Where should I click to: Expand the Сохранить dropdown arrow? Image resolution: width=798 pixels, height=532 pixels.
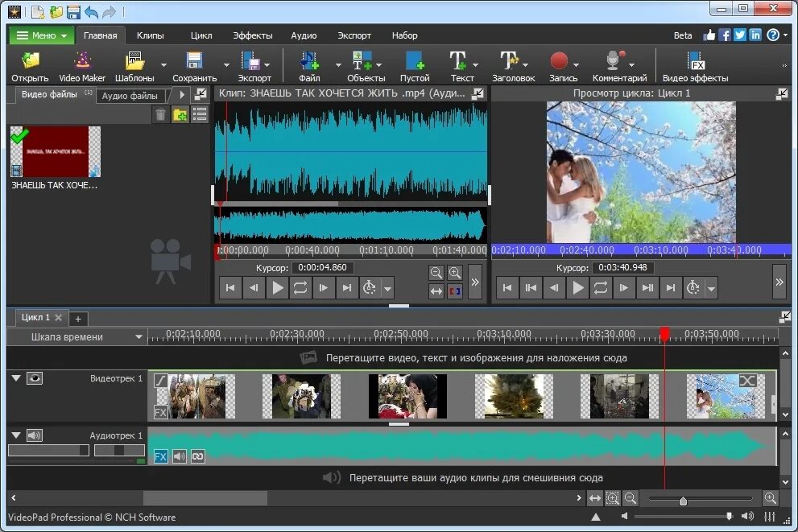coord(226,65)
